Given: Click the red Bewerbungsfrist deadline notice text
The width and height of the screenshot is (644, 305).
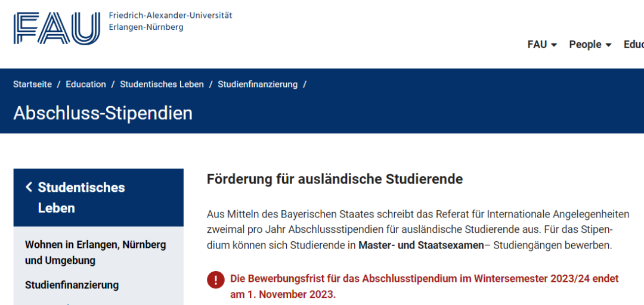Looking at the screenshot, I should pos(424,286).
